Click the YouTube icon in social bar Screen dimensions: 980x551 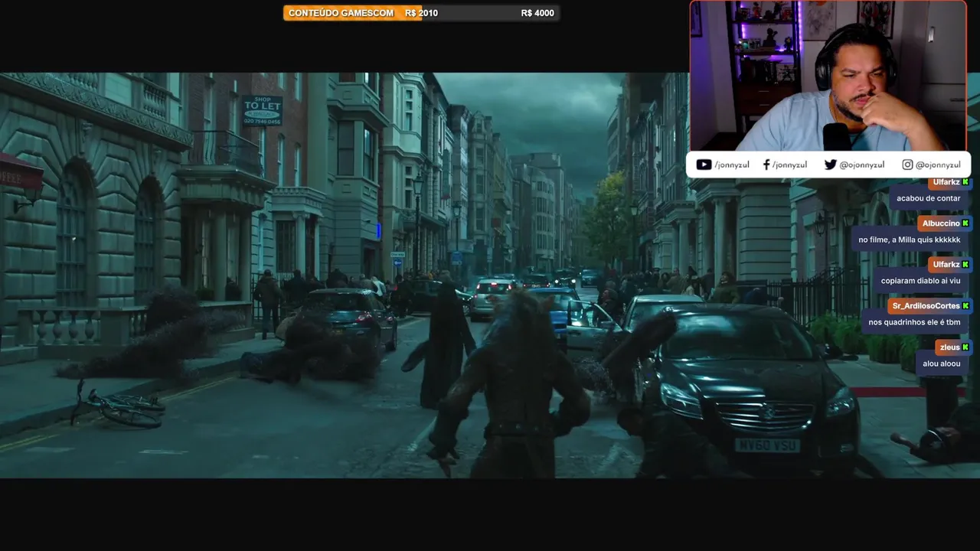(x=704, y=165)
